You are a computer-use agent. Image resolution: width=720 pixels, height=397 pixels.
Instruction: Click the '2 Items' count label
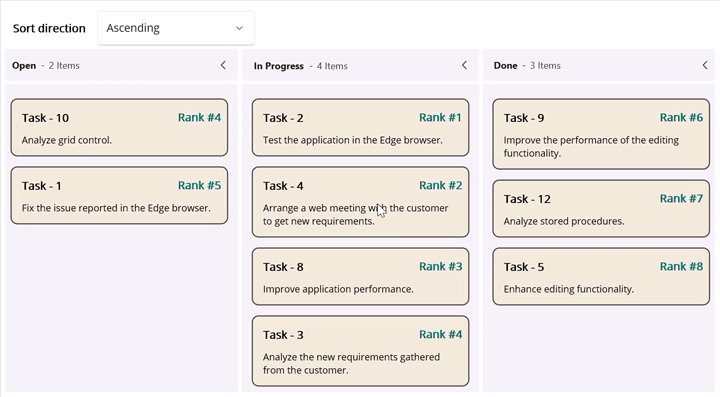pos(64,66)
